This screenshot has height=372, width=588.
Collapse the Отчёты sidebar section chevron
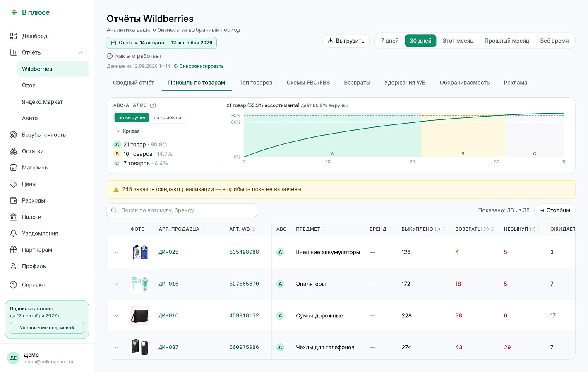81,52
